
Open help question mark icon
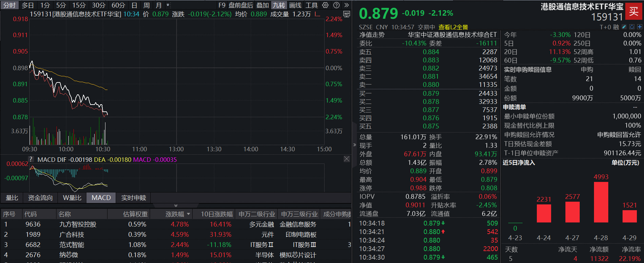336,5
